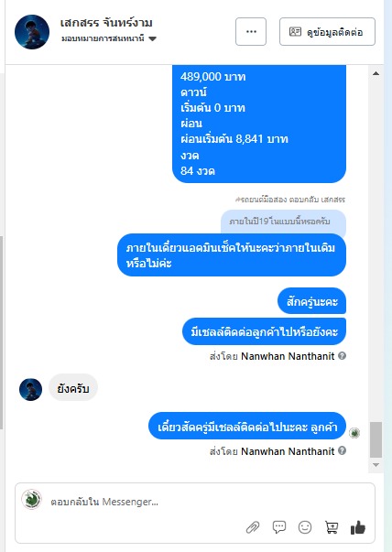Click the help icon beside Nanwhan Nanthanit
Screen dimensions: 392x552
coord(342,355)
